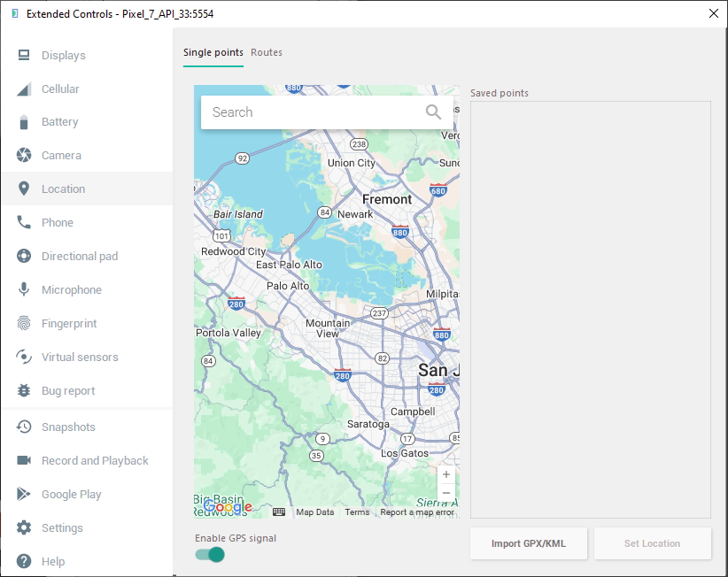The height and width of the screenshot is (577, 728).
Task: Zoom in the map with plus
Action: tap(446, 474)
